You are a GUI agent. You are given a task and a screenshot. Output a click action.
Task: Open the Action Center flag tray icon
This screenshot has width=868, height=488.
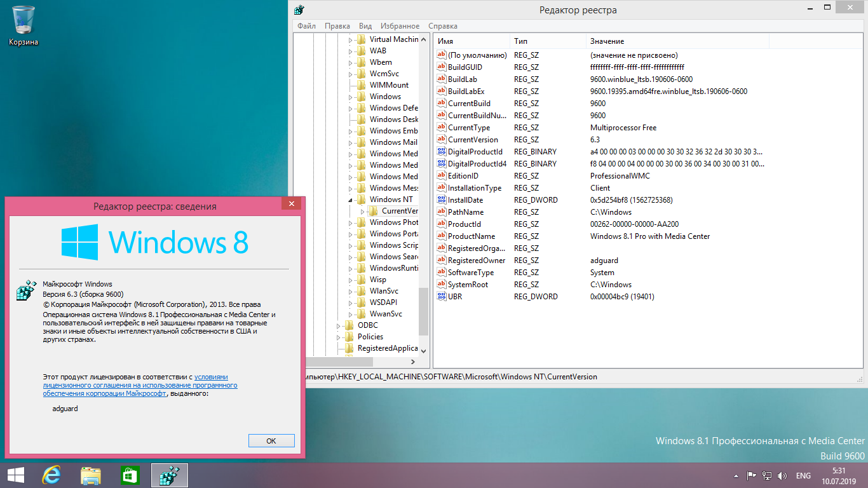point(752,475)
